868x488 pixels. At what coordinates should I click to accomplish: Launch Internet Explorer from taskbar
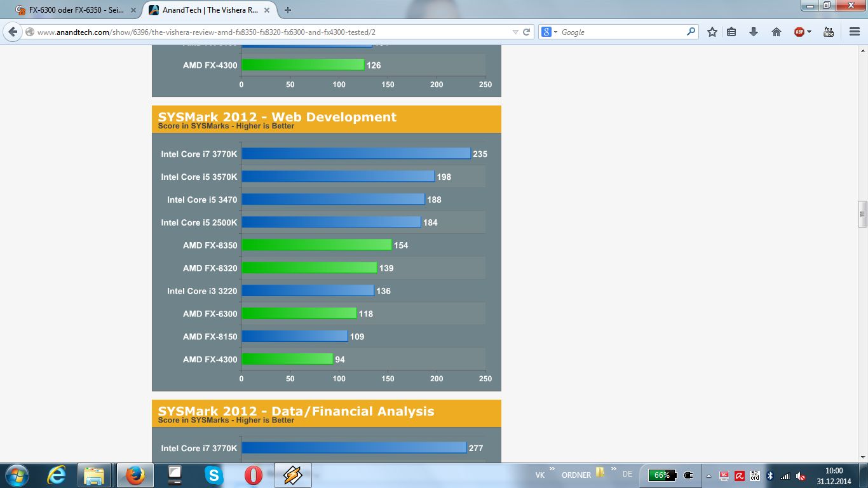point(57,475)
